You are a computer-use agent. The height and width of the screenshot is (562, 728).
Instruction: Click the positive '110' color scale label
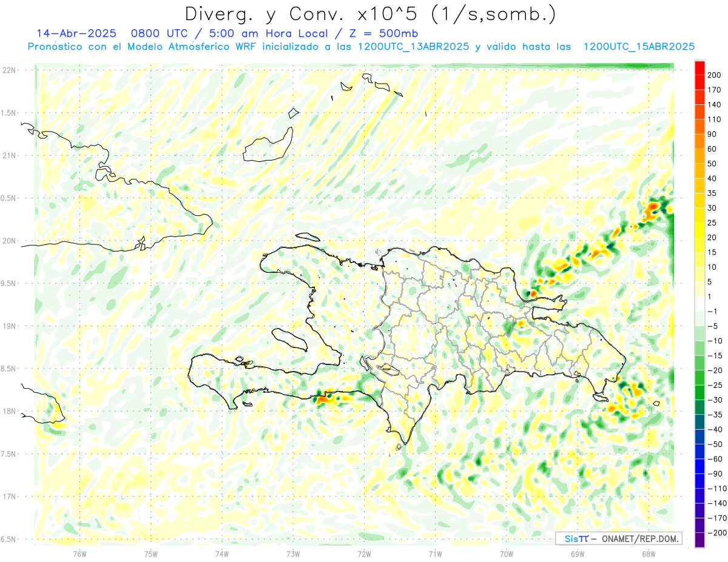point(714,119)
